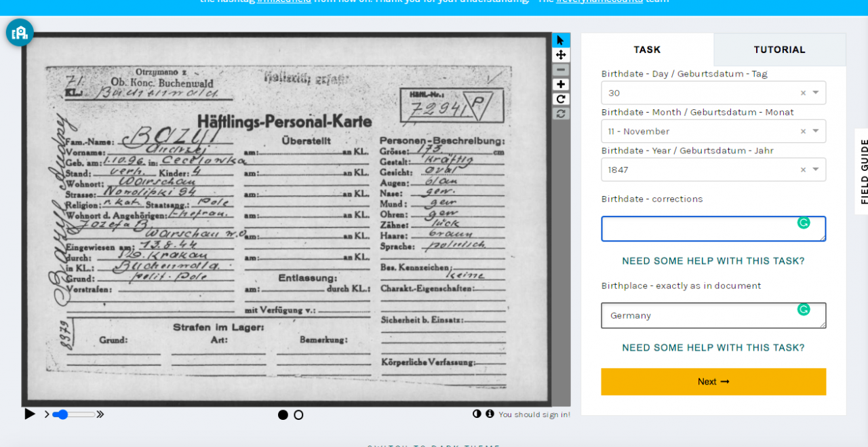The height and width of the screenshot is (447, 868).
Task: Open the Birthdate Day dropdown
Action: tap(713, 93)
